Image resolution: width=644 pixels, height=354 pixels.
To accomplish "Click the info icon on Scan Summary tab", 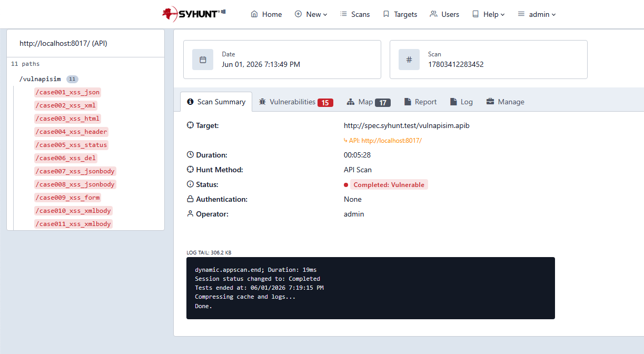I will 190,102.
